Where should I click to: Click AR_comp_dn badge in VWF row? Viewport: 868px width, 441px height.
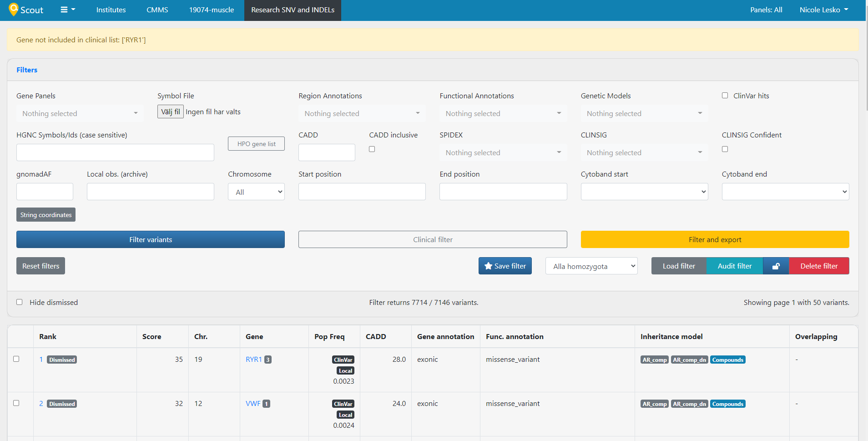pos(689,404)
